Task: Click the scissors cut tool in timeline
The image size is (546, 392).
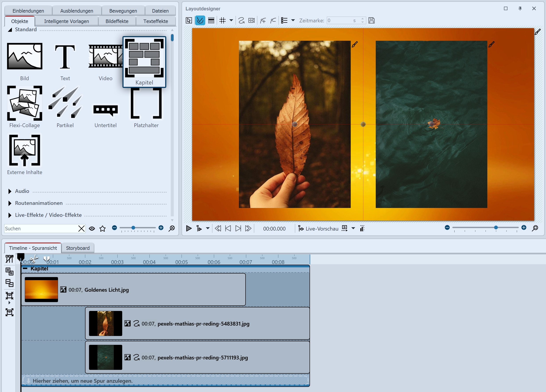Action: 34,259
